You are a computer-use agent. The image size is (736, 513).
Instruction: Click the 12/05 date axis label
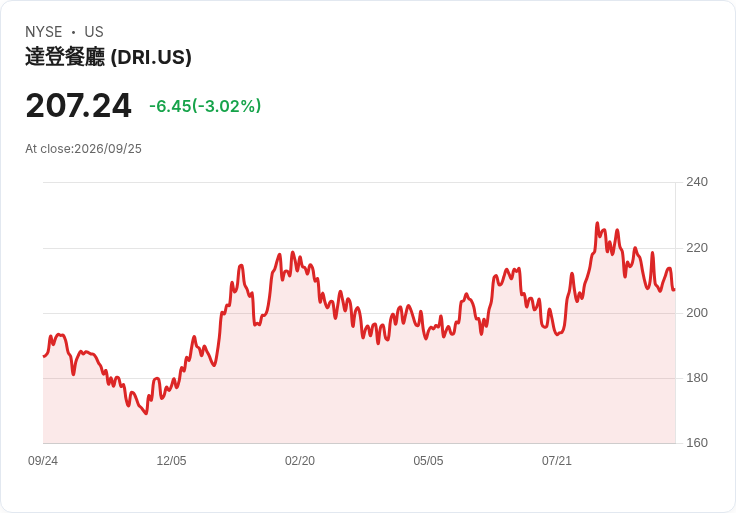[x=171, y=461]
